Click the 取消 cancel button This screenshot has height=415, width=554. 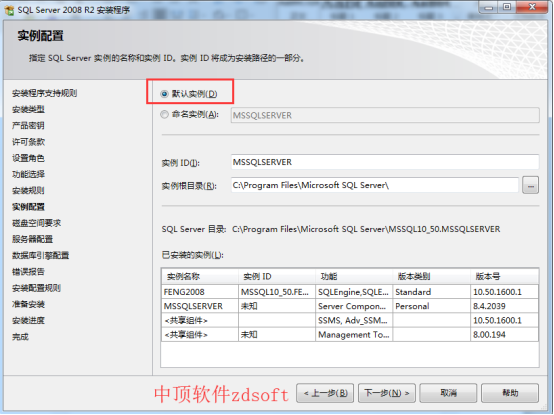point(448,393)
